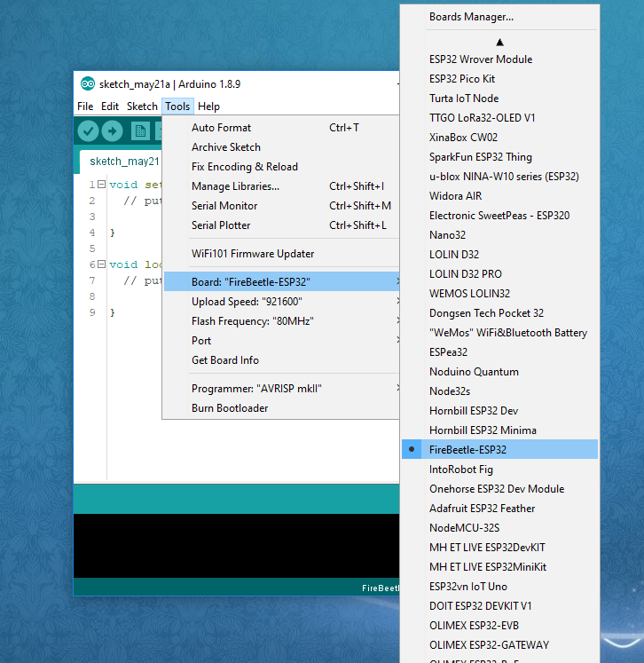Select OLIMEX ESP32-EVB board

click(500, 626)
